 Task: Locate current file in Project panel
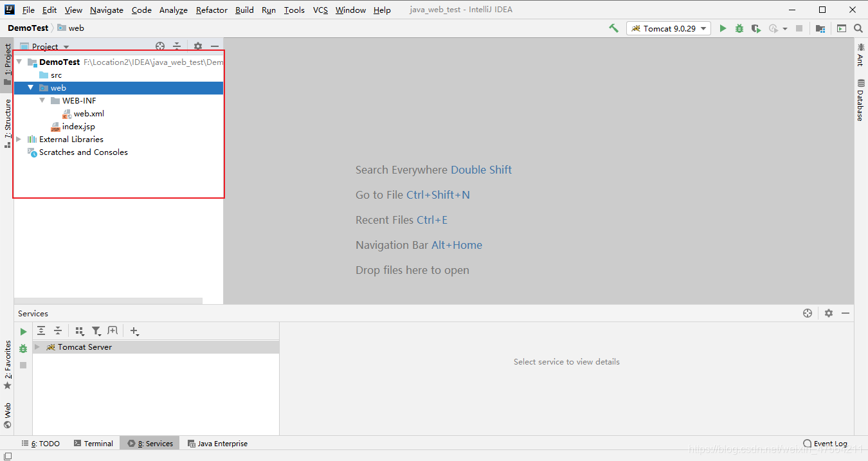[160, 46]
